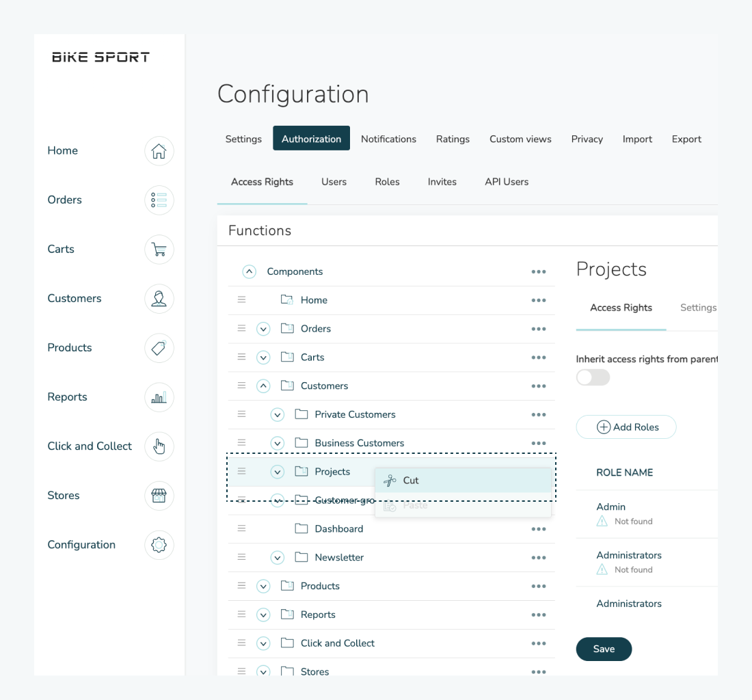Switch to the Notifications tab
This screenshot has width=752, height=700.
pos(388,139)
